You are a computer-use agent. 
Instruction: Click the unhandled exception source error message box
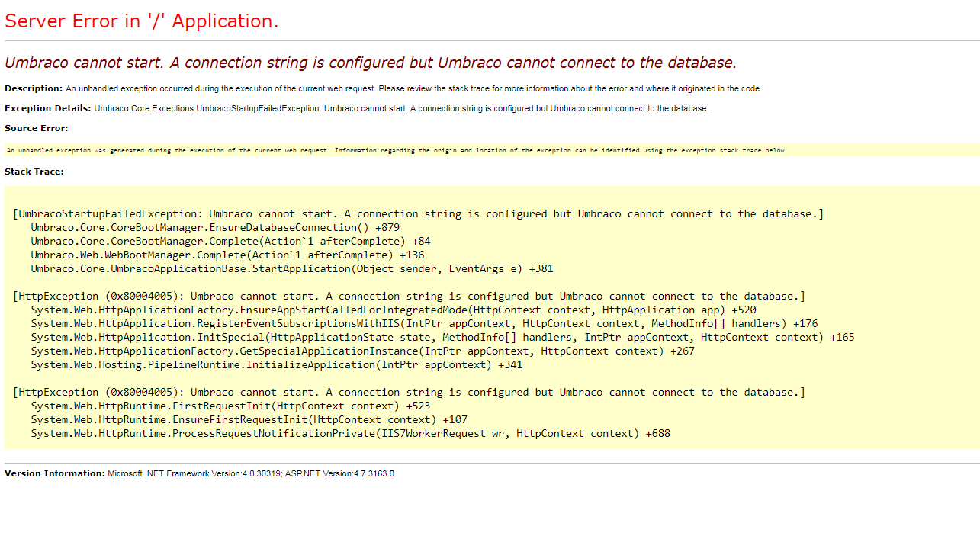492,150
